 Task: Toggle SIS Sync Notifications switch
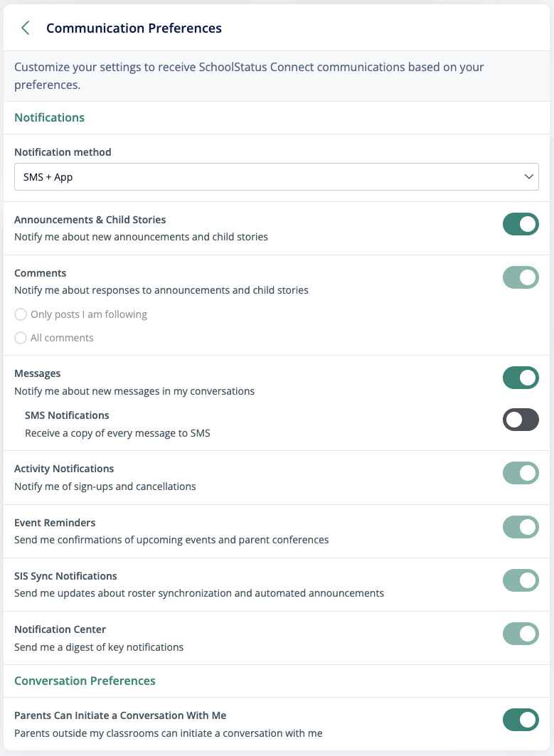point(521,580)
